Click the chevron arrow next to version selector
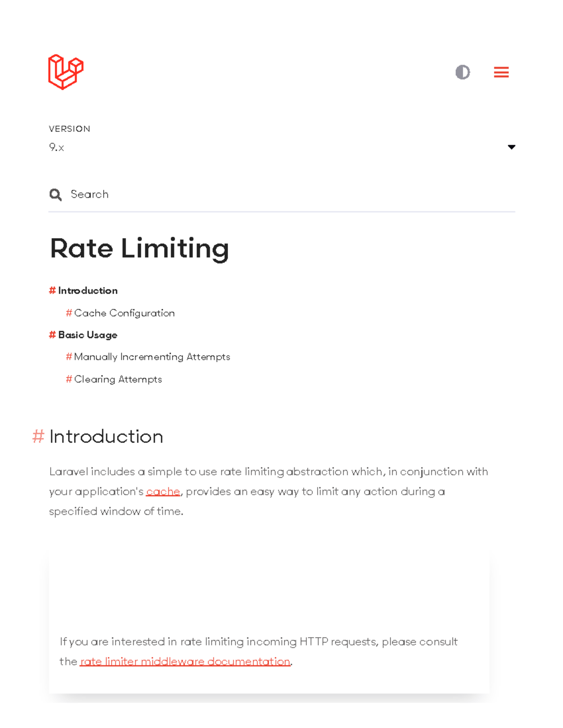Screen dimensions: 563x728 tap(511, 147)
